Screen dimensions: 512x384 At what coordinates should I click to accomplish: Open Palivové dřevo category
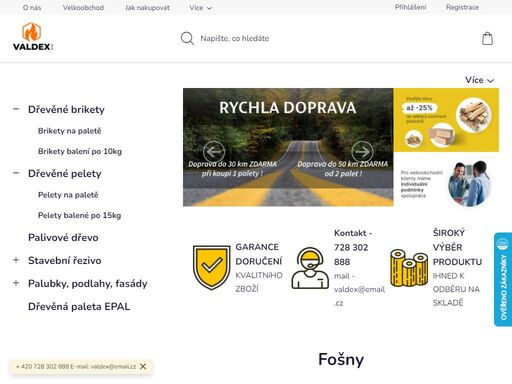tap(63, 237)
